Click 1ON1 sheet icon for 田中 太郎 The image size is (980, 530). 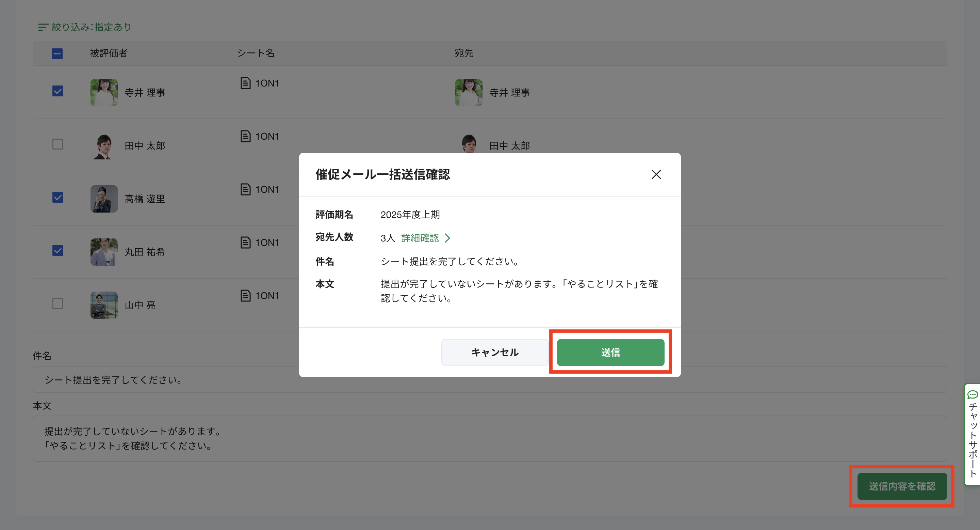[245, 136]
